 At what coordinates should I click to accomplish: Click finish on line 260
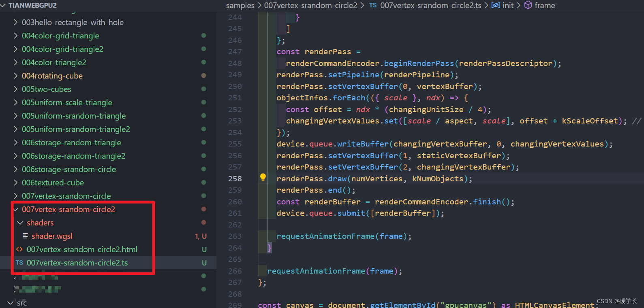(x=487, y=202)
